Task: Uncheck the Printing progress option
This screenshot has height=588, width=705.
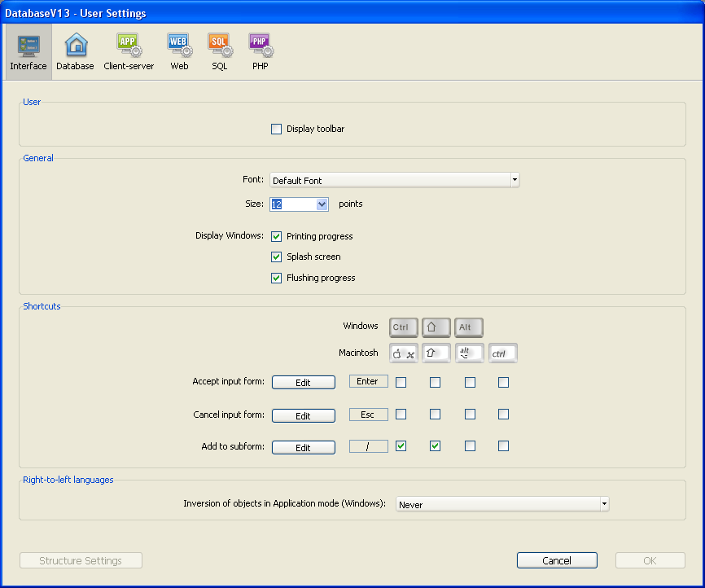Action: (277, 236)
